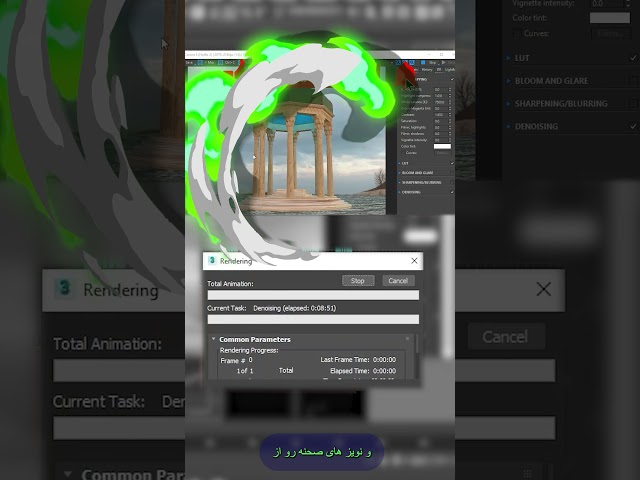This screenshot has width=640, height=480.
Task: Expand SHARPENING/BLURRING in enlarged background panel
Action: 509,104
